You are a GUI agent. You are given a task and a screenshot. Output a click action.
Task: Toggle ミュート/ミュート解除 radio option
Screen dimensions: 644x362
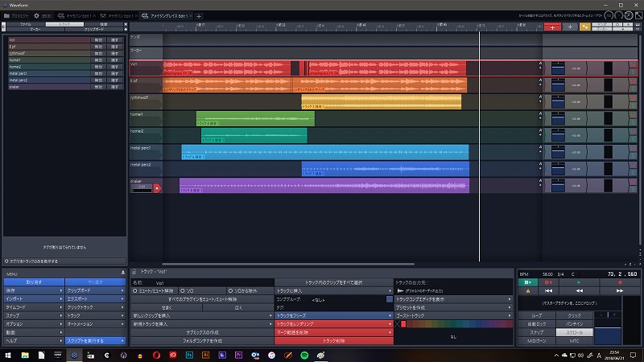153,290
